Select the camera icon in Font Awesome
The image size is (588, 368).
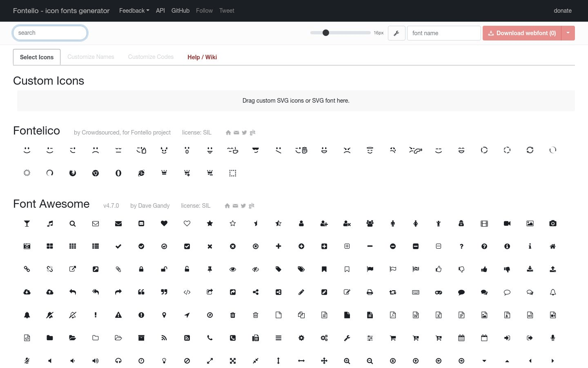(553, 223)
